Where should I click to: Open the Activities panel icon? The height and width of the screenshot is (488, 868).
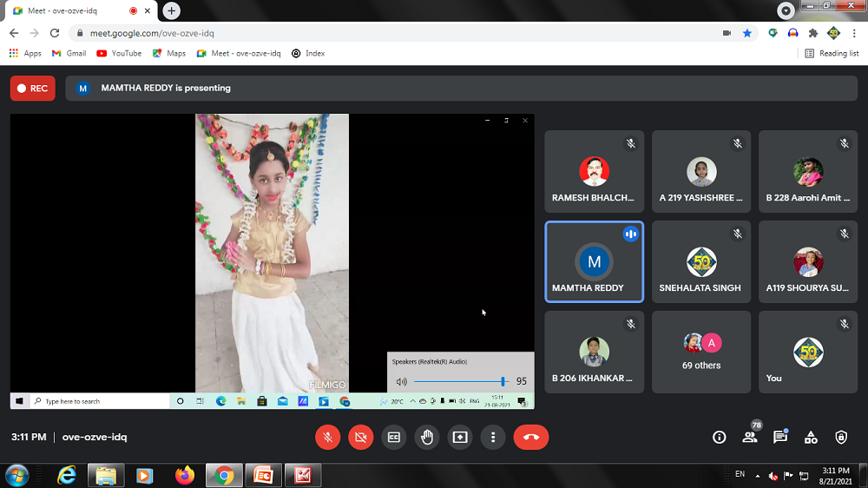pos(810,438)
